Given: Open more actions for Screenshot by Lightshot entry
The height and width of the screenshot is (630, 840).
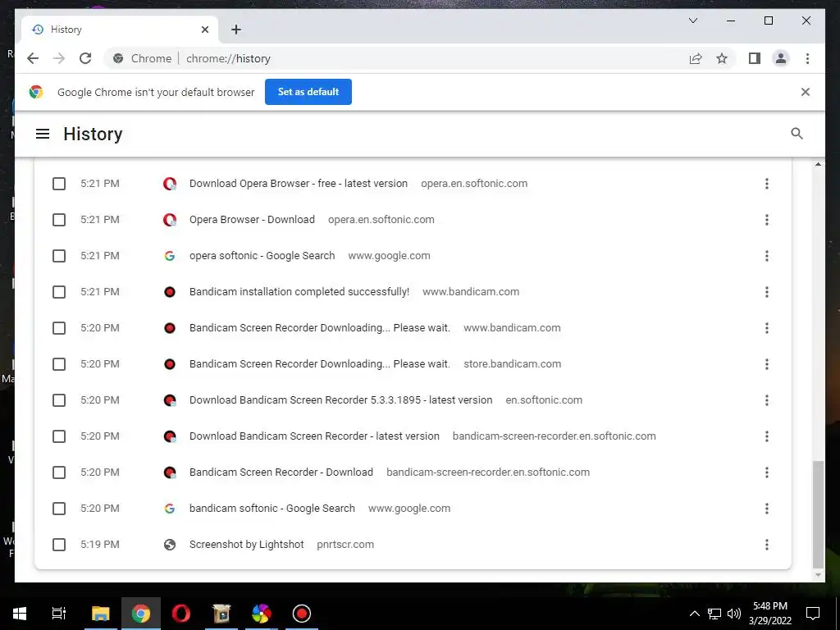Looking at the screenshot, I should [x=767, y=545].
